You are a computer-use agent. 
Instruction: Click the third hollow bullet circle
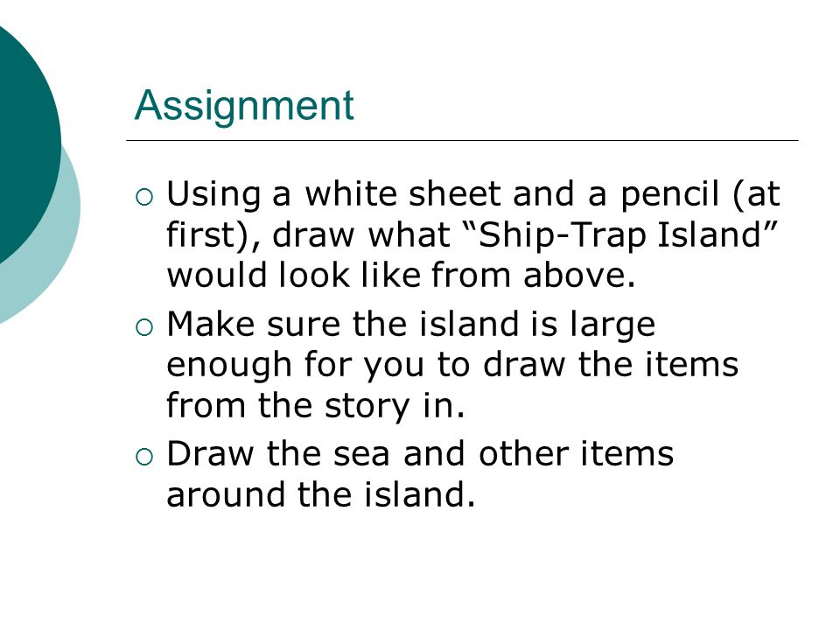[144, 457]
